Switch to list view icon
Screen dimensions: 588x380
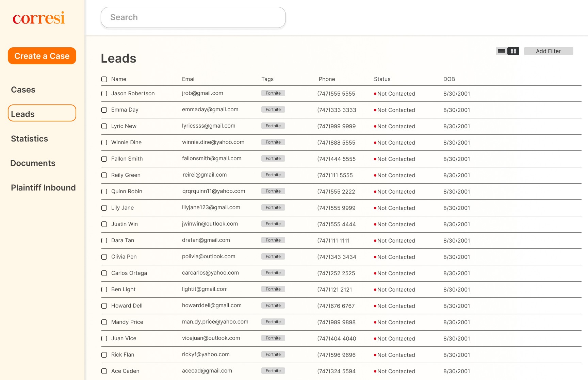pos(502,51)
